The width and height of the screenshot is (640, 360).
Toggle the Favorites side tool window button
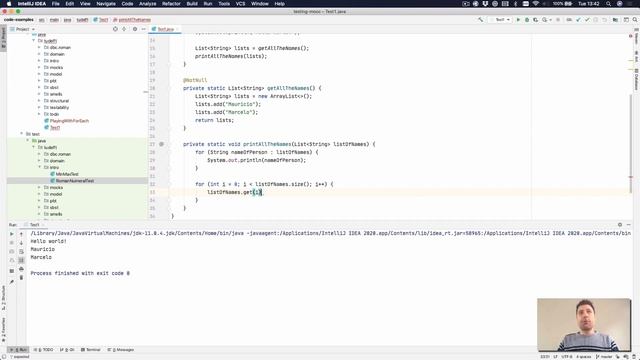coord(3,329)
